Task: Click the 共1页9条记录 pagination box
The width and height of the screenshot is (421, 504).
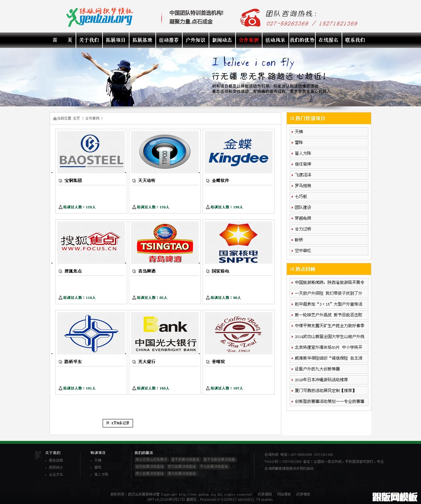Action: pos(118,423)
